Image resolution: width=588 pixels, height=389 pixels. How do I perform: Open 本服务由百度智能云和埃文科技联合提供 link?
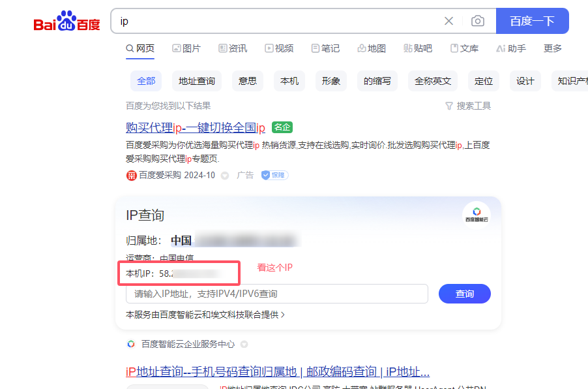point(205,315)
